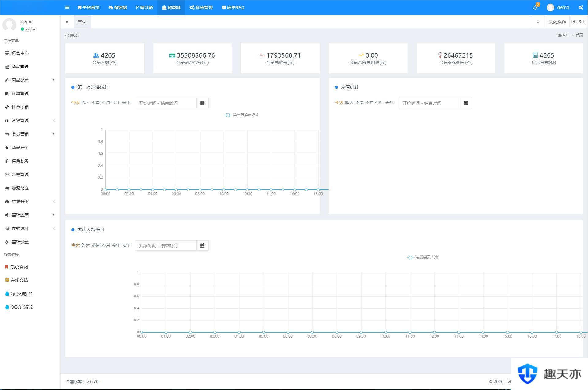This screenshot has width=588, height=390.
Task: Open 系统管理 in top navigation
Action: [x=201, y=7]
